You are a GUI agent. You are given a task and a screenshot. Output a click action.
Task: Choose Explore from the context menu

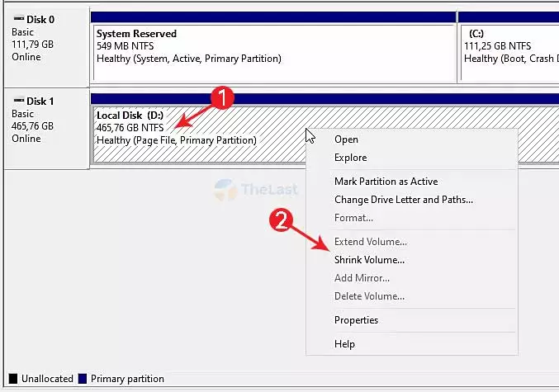click(350, 158)
